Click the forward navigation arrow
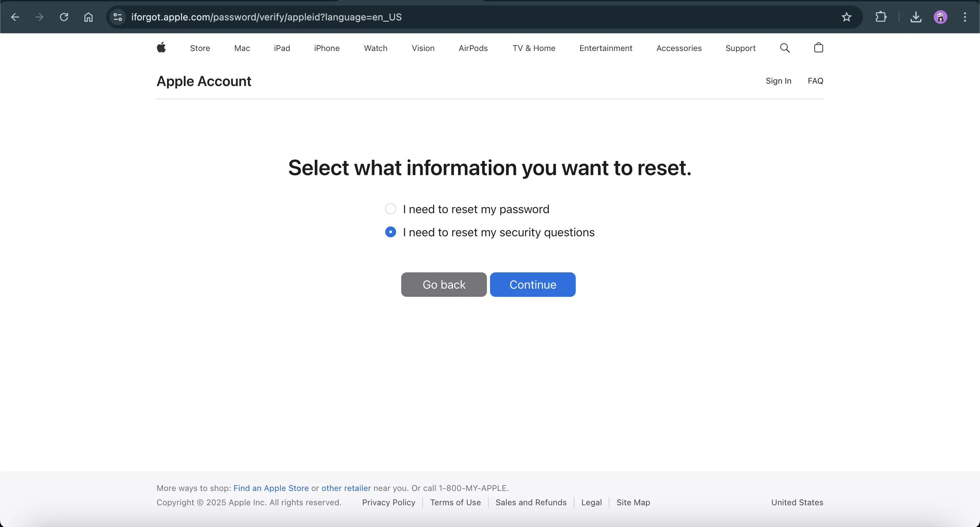This screenshot has height=527, width=980. pos(39,17)
